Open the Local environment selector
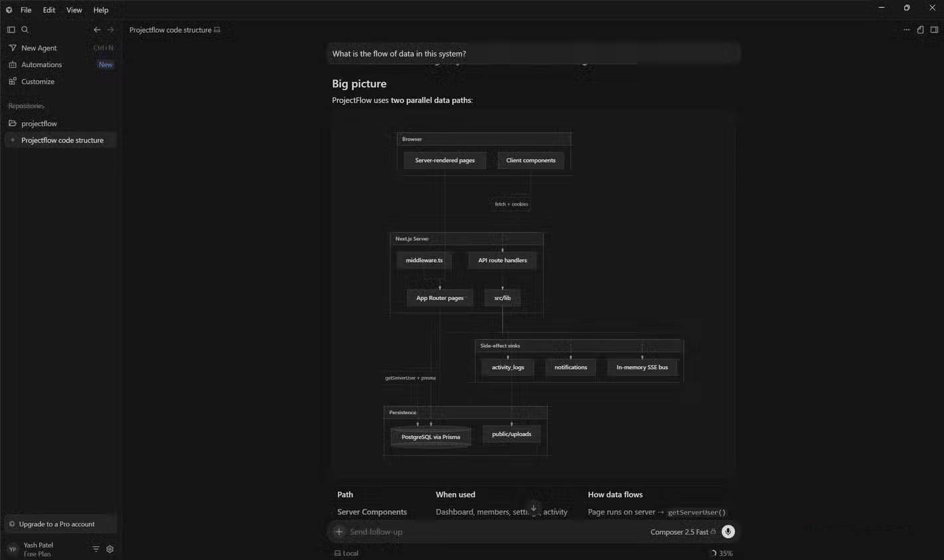This screenshot has width=944, height=560. tap(347, 553)
